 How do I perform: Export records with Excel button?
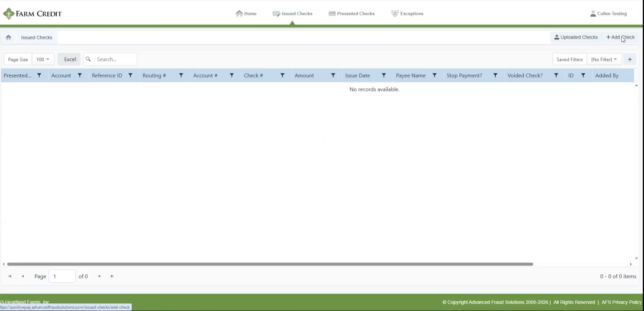69,59
